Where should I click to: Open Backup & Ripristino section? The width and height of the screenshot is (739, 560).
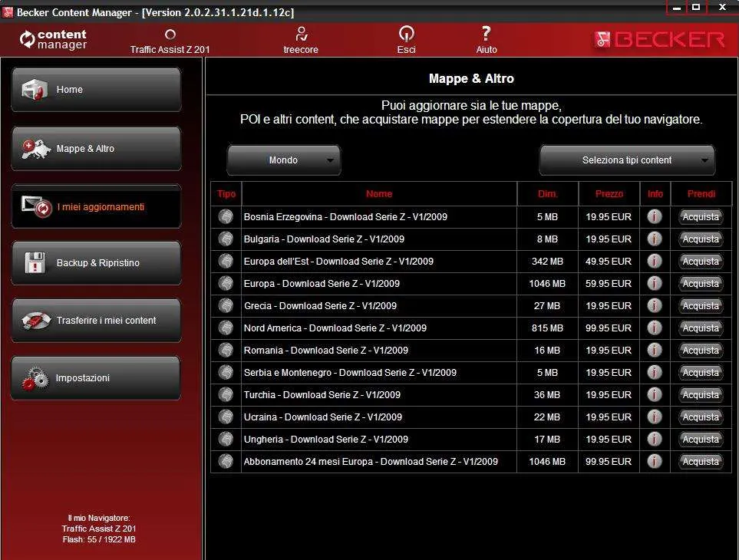click(x=96, y=263)
